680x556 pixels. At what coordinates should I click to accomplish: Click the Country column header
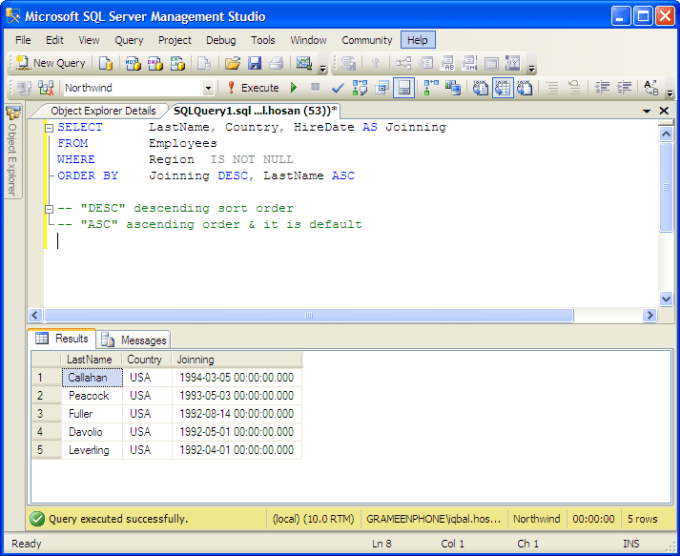147,360
